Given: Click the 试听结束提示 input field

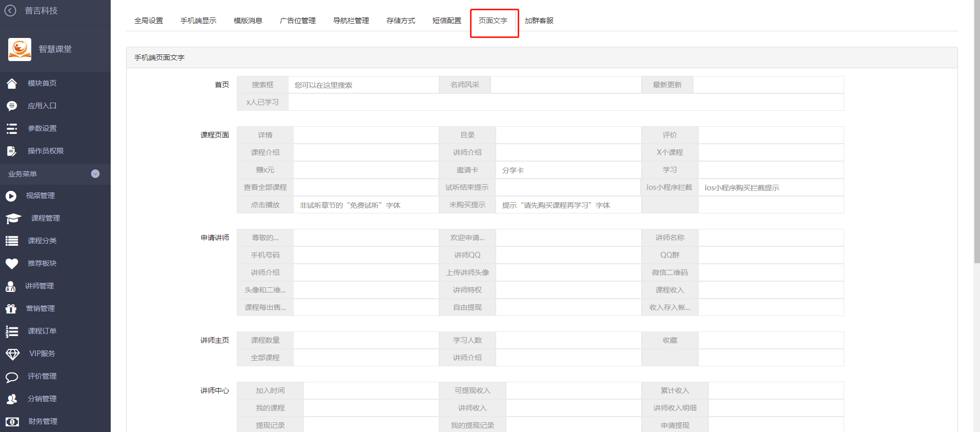Looking at the screenshot, I should tap(568, 188).
